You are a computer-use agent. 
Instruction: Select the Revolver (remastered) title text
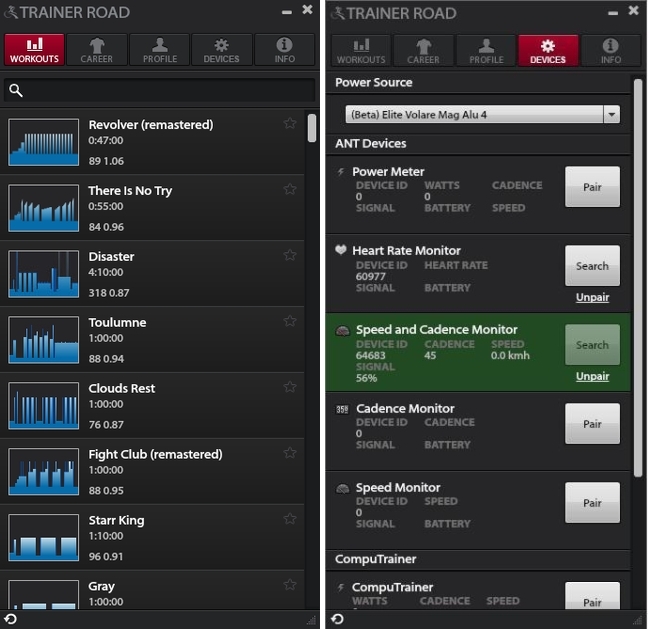(151, 125)
